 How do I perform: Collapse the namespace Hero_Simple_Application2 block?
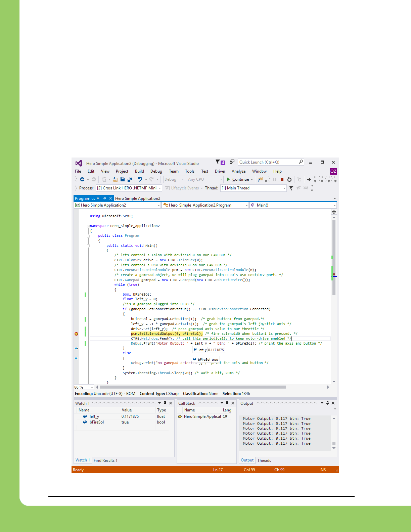[x=88, y=226]
